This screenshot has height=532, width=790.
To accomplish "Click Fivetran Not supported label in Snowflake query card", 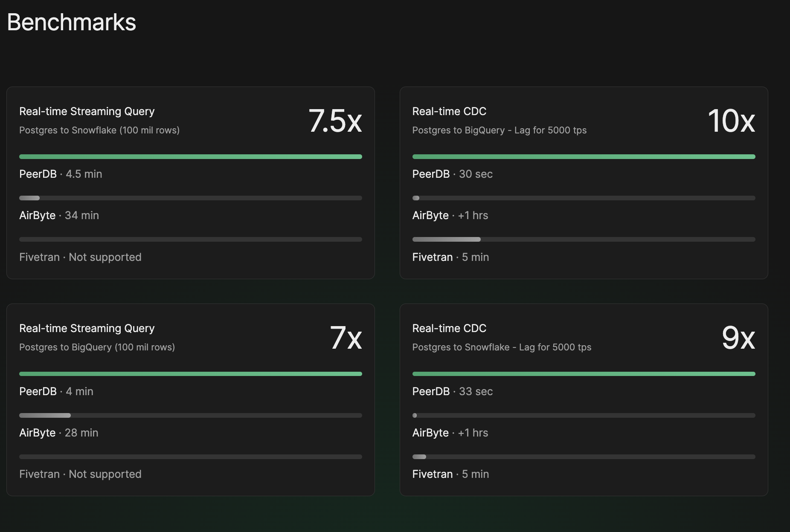I will (80, 257).
